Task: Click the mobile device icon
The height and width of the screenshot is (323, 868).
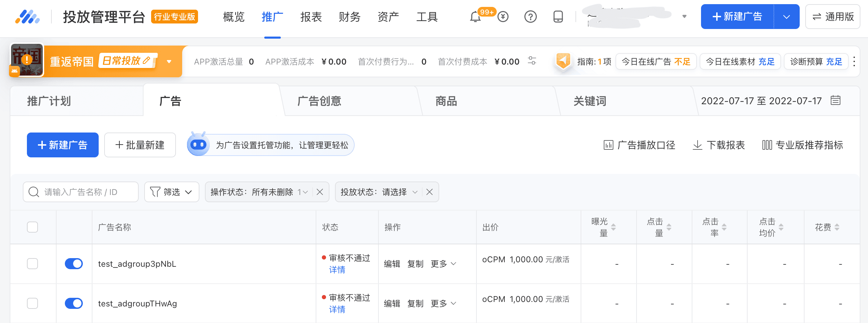Action: [x=558, y=17]
